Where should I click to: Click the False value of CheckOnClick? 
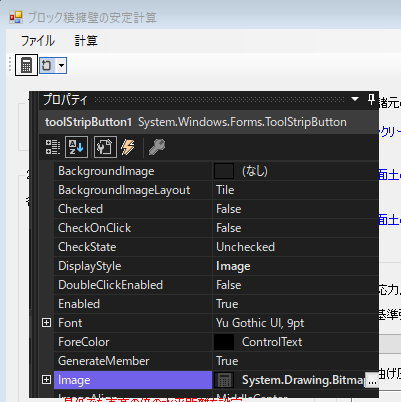pyautogui.click(x=228, y=228)
